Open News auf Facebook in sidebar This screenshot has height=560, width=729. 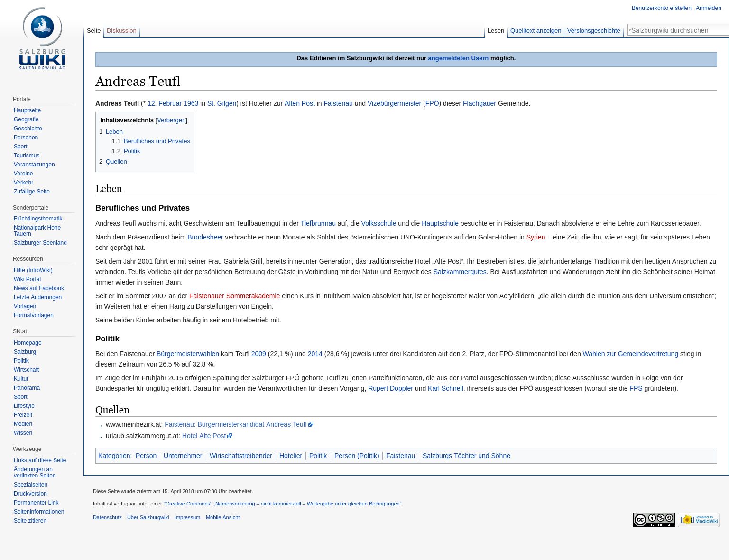pyautogui.click(x=38, y=288)
